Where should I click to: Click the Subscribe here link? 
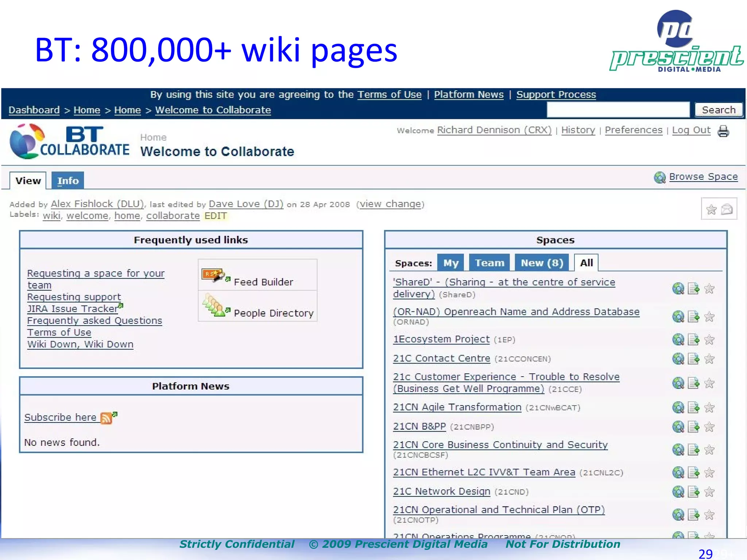[60, 417]
